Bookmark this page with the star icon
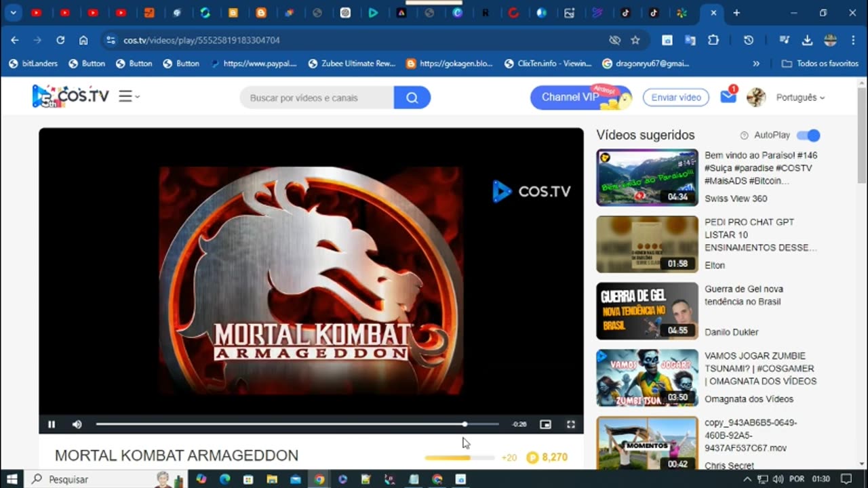Image resolution: width=868 pixels, height=488 pixels. pyautogui.click(x=635, y=40)
